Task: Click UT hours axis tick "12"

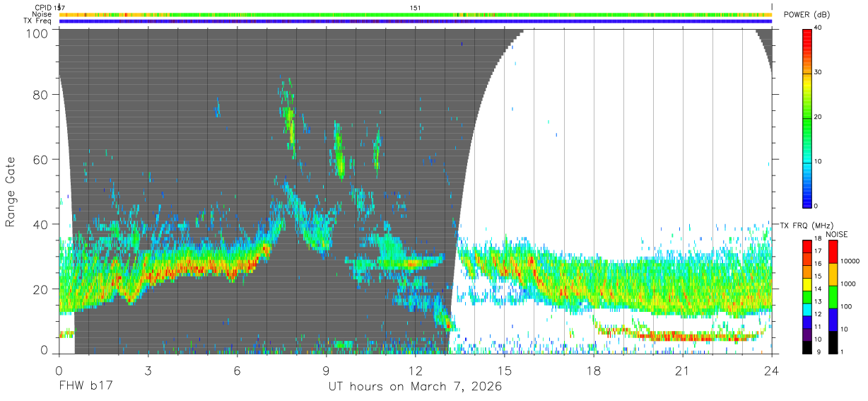Action: tap(416, 371)
